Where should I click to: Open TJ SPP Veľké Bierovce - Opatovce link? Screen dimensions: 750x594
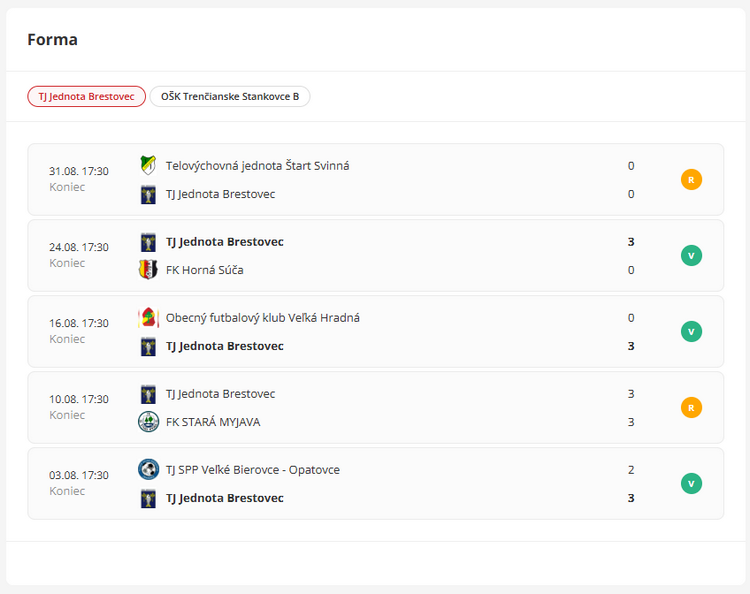[252, 470]
